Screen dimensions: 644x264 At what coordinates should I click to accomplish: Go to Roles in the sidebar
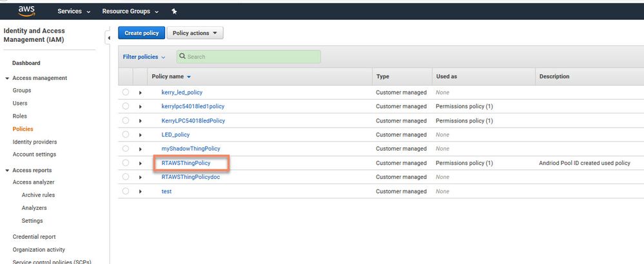pos(20,116)
